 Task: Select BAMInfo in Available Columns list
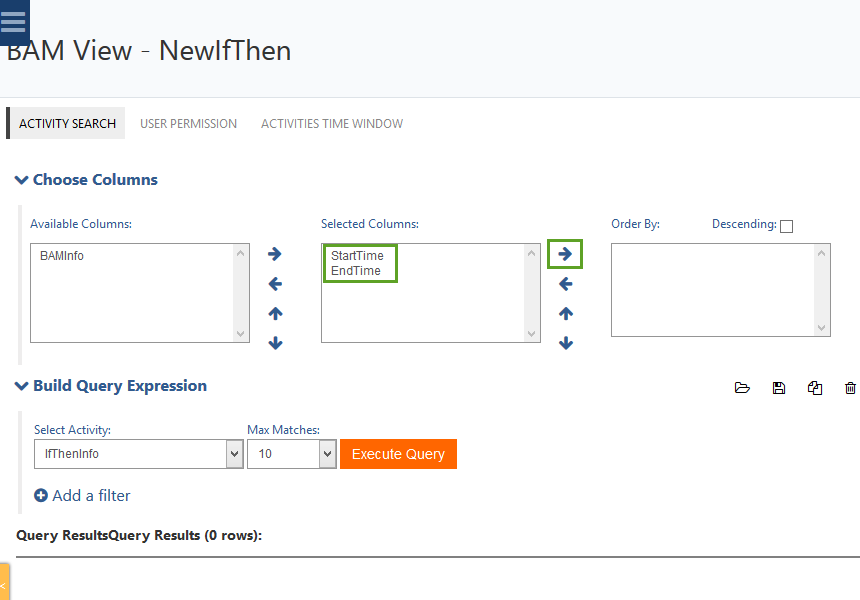pyautogui.click(x=62, y=256)
